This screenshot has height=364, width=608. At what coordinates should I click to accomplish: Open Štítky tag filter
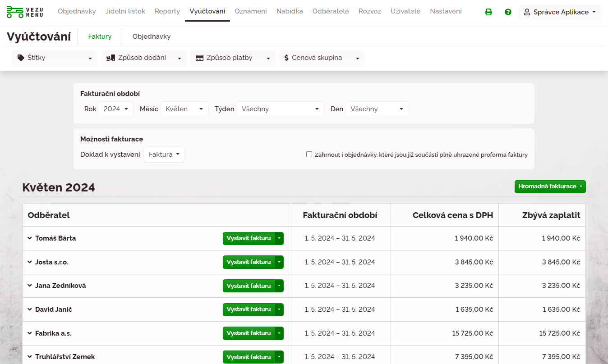(55, 58)
